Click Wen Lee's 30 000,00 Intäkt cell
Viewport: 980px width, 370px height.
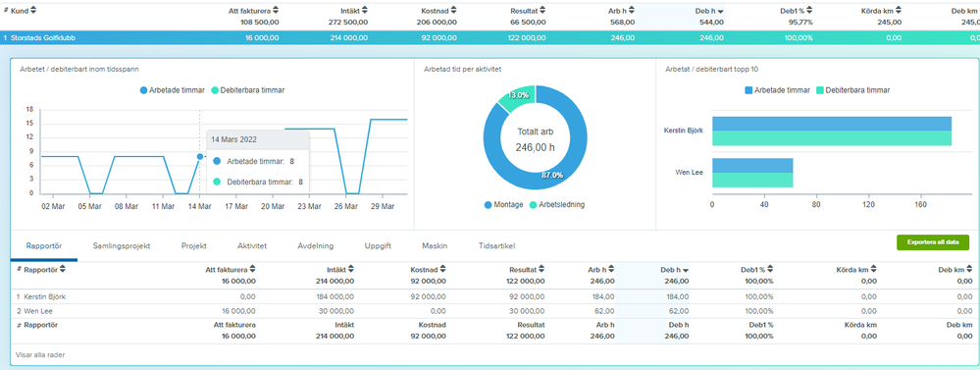(336, 311)
